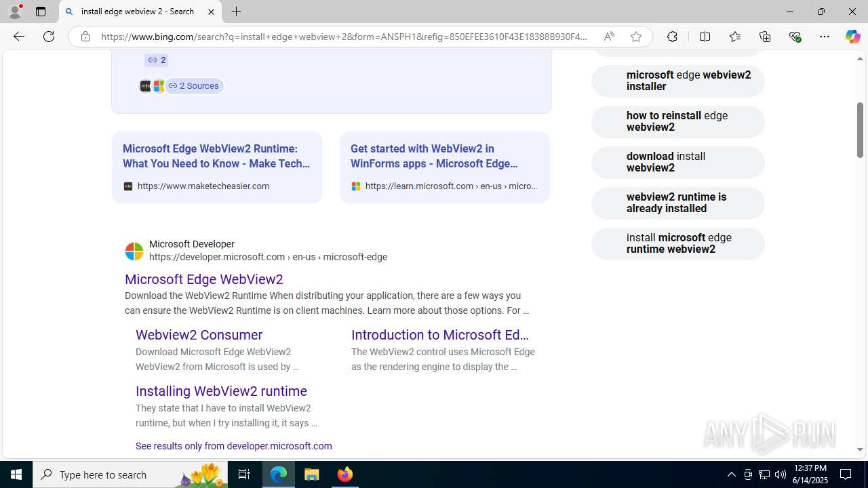Open the Favorites list icon
This screenshot has width=868, height=488.
(735, 37)
